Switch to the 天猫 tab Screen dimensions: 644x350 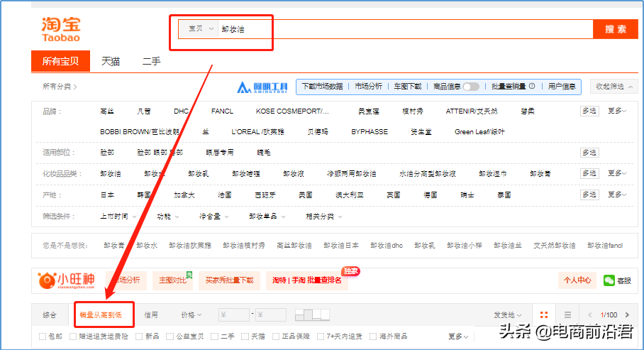click(x=111, y=62)
